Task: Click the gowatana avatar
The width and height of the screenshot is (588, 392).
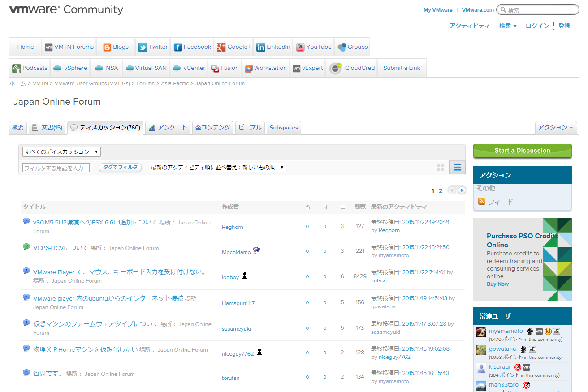Action: (x=481, y=350)
